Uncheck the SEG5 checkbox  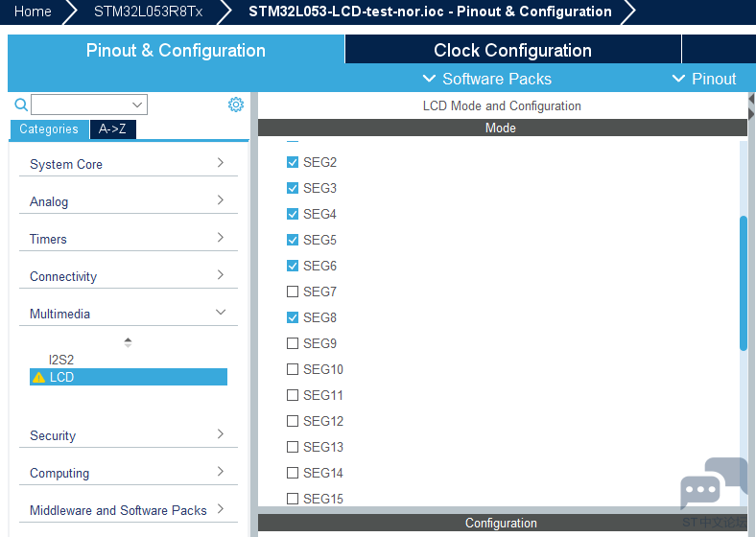[x=293, y=240]
